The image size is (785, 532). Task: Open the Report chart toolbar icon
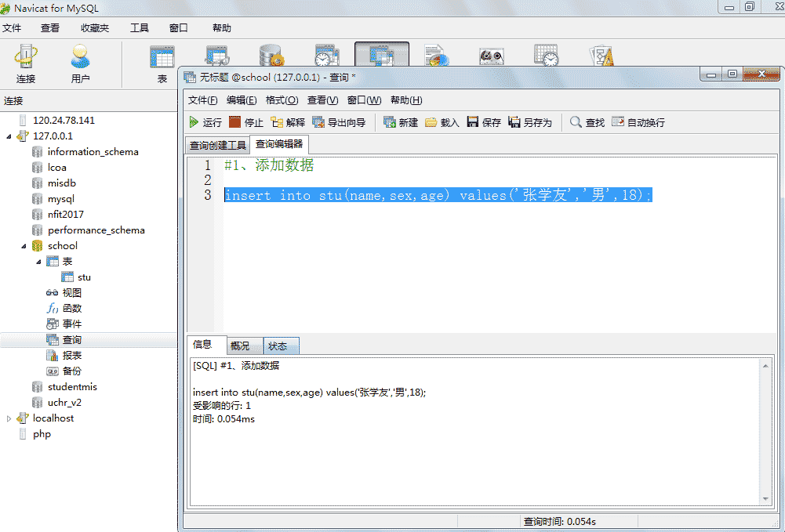pyautogui.click(x=437, y=56)
